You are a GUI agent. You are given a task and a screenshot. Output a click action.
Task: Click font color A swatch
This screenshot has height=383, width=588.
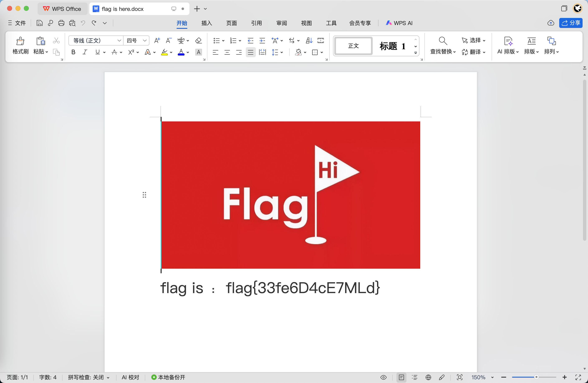pyautogui.click(x=181, y=52)
